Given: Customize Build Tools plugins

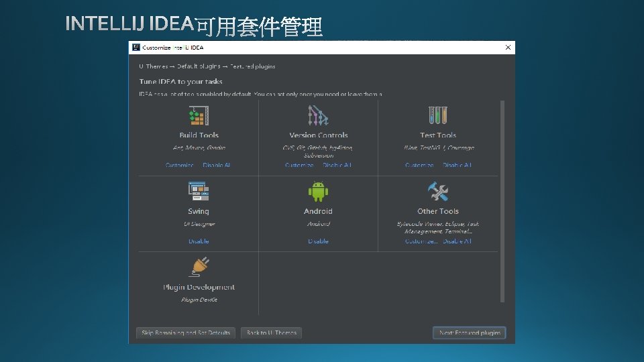Looking at the screenshot, I should tap(180, 165).
